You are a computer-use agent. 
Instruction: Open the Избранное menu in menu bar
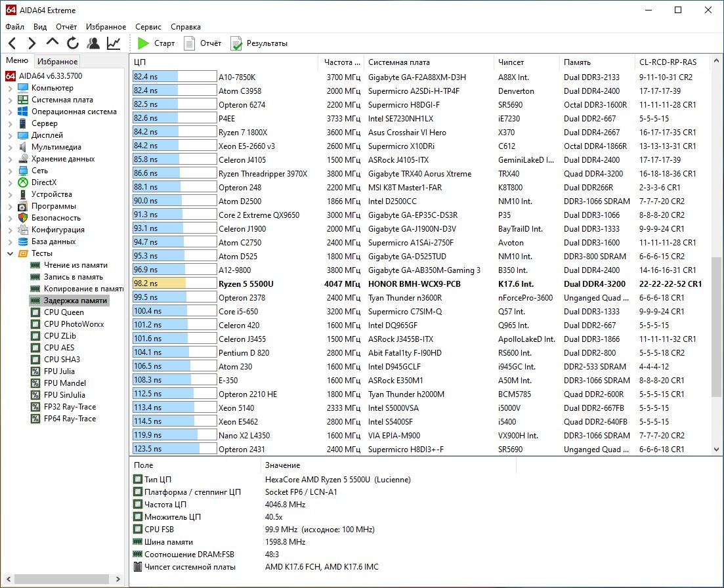[106, 27]
